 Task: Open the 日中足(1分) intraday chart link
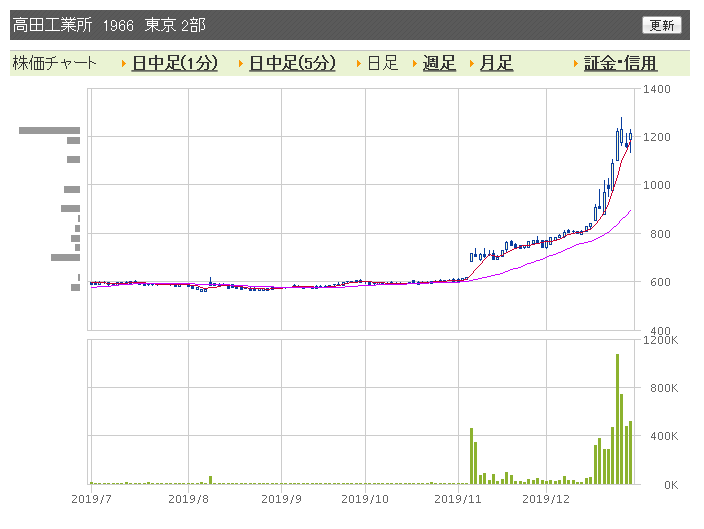click(x=175, y=63)
